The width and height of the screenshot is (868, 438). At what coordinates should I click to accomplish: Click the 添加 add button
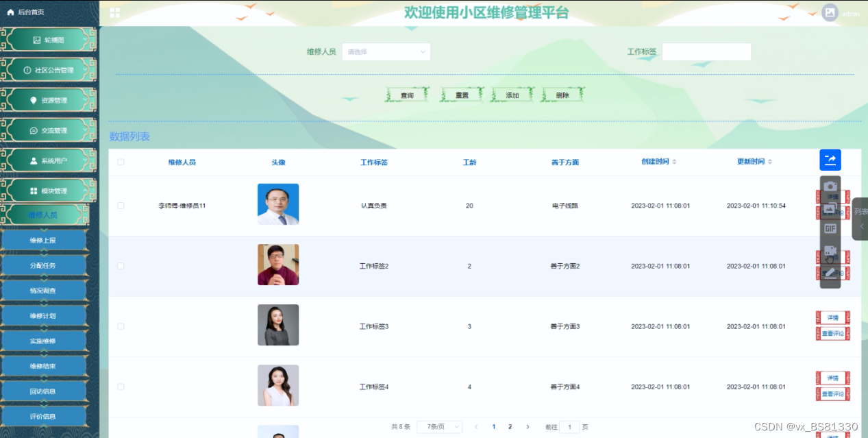(512, 95)
